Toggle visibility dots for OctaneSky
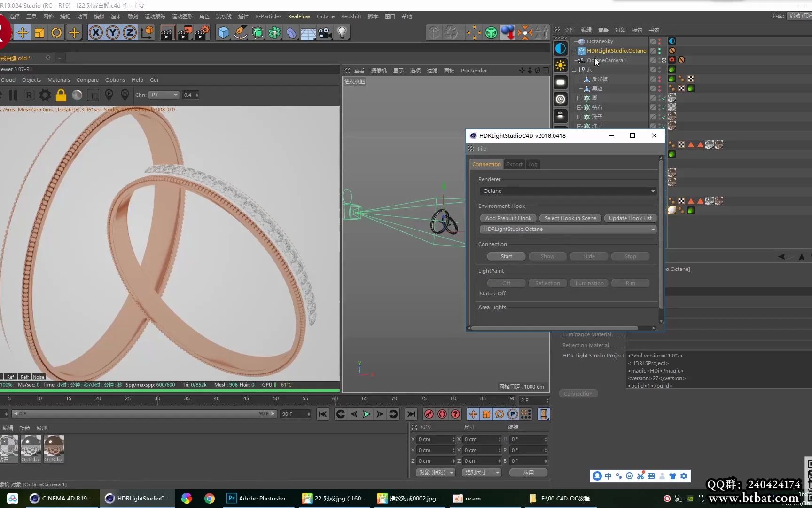 click(x=659, y=41)
